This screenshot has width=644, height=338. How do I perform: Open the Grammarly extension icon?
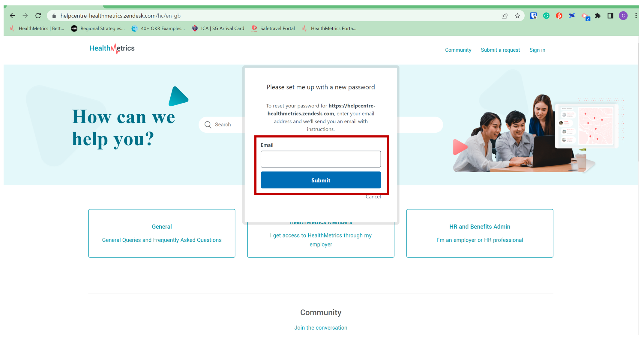click(546, 16)
